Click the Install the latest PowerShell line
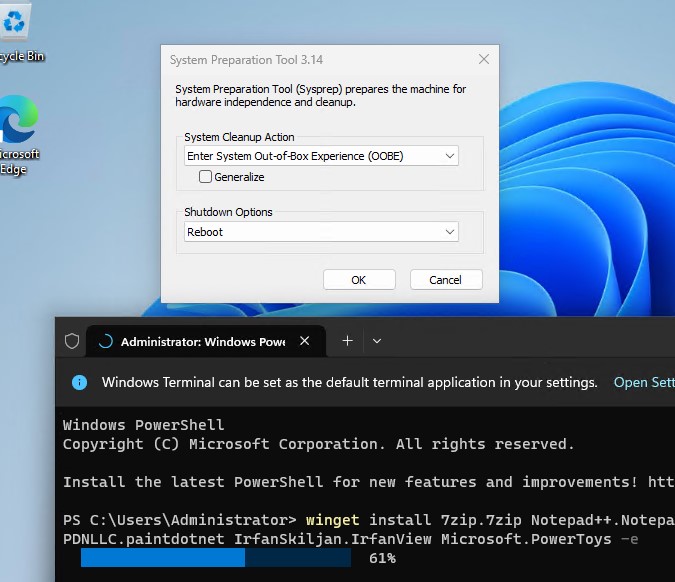Screen dimensions: 675x582 [x=368, y=482]
